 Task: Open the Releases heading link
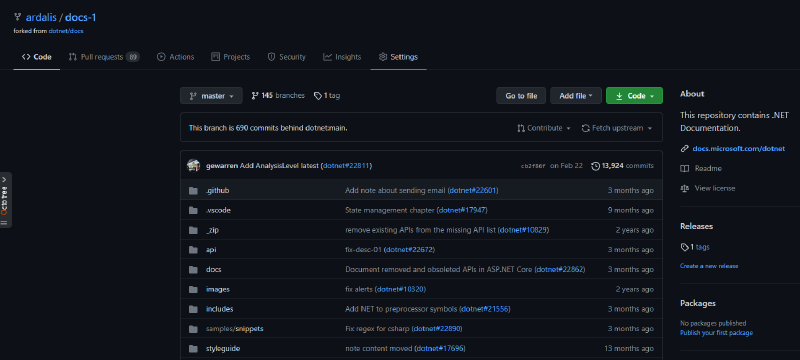(696, 226)
